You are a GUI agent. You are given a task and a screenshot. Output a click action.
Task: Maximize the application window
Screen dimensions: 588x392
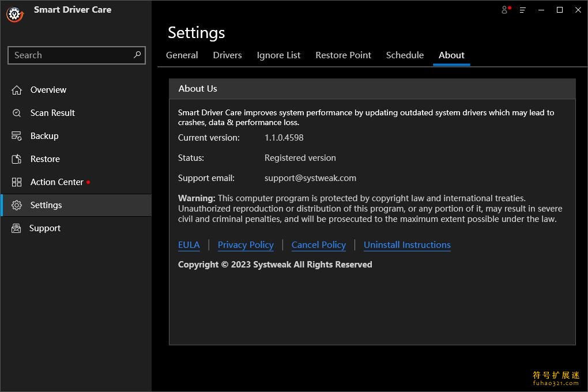click(560, 10)
